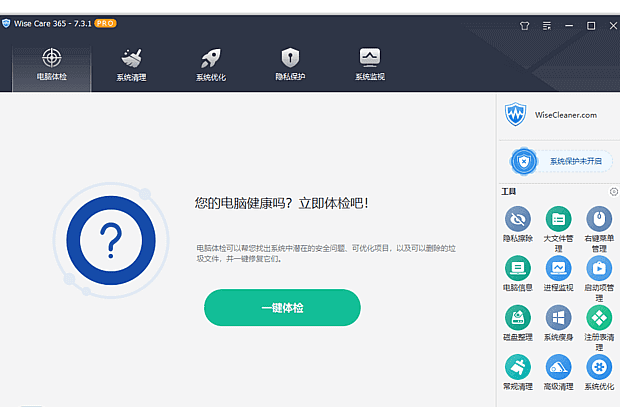Open the title bar menu list icon
Image resolution: width=620 pixels, height=407 pixels.
(547, 26)
